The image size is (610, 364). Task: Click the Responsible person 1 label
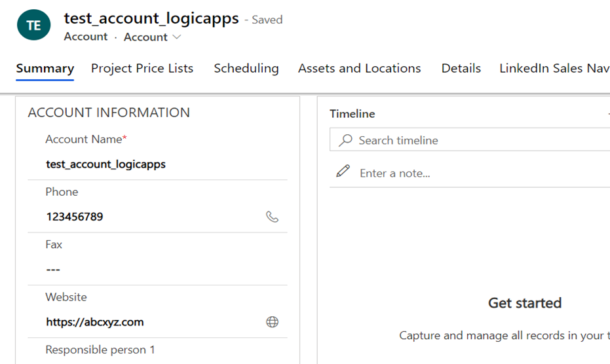tap(100, 350)
